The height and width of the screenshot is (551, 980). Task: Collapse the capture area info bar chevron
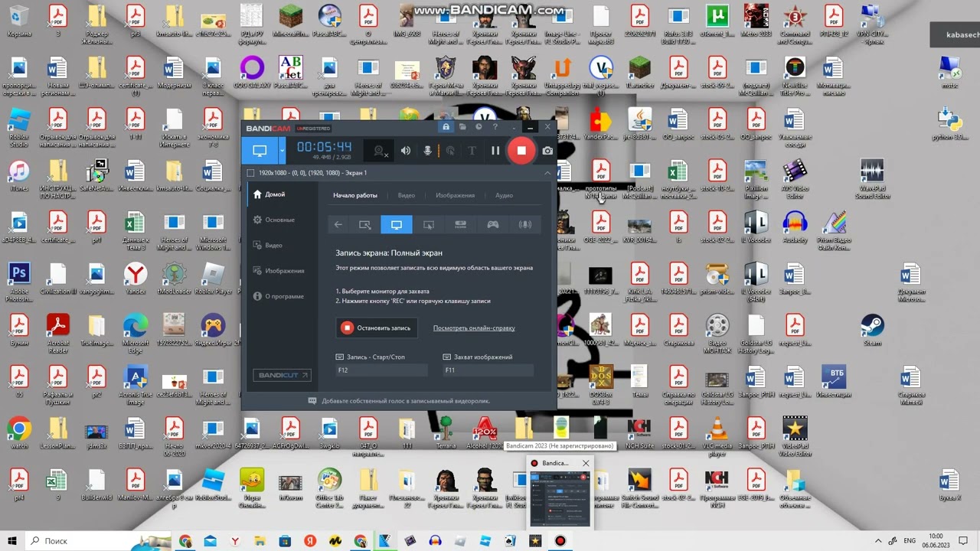coord(547,173)
